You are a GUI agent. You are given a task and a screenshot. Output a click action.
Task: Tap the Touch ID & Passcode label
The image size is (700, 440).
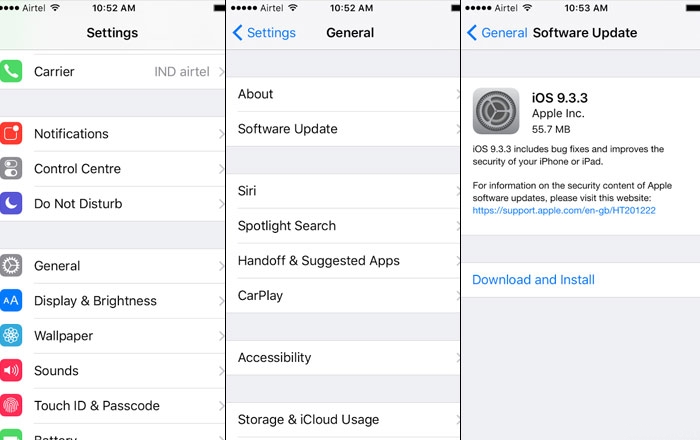point(97,405)
